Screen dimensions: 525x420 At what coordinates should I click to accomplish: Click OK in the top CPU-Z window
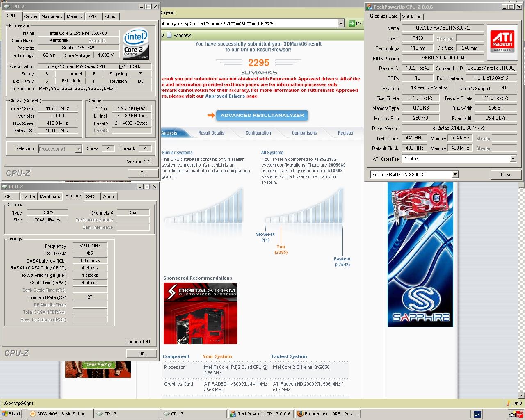[143, 173]
